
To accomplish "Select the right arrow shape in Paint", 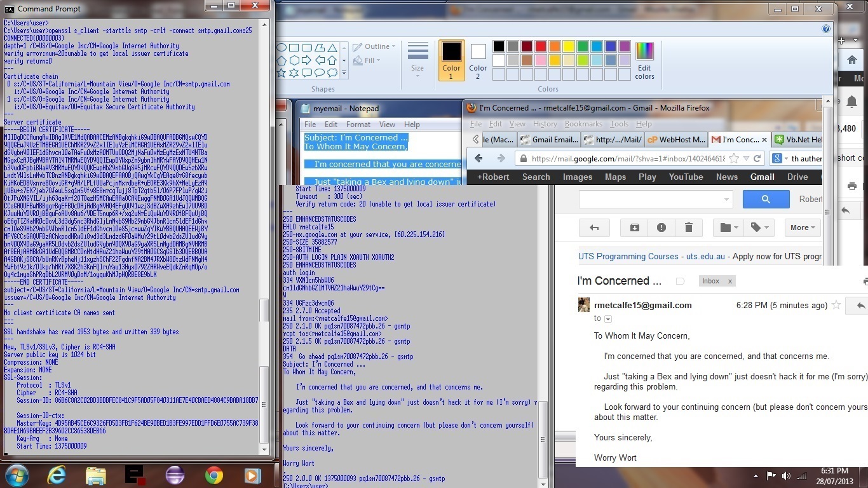I will tap(307, 60).
